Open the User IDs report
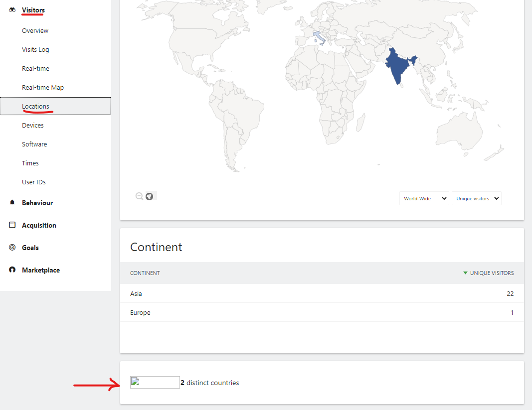The width and height of the screenshot is (532, 410). click(33, 182)
